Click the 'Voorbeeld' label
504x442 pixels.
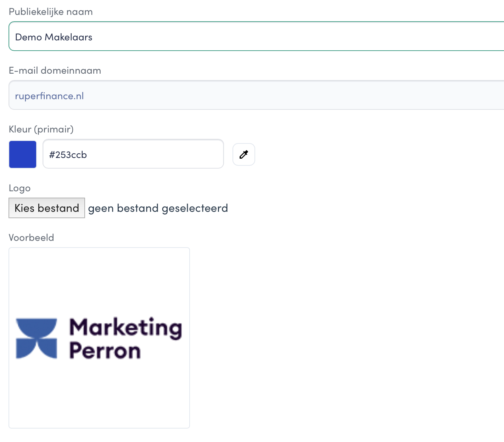(32, 238)
